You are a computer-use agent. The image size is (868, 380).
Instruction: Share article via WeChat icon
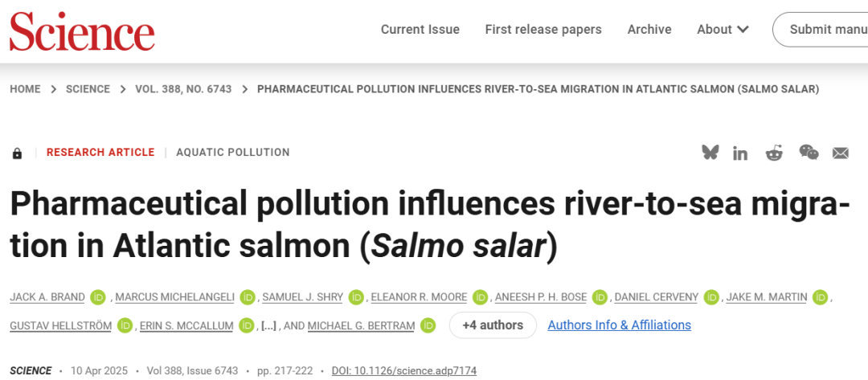[809, 152]
